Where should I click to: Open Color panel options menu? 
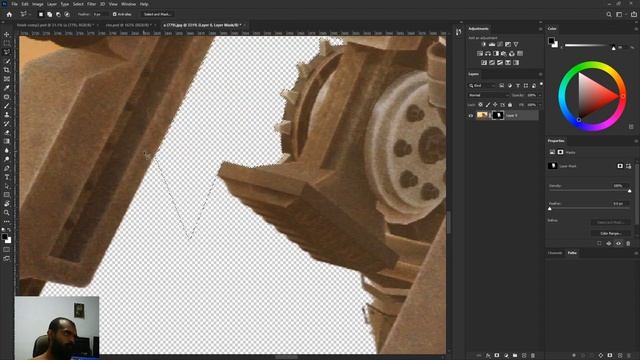pos(636,29)
